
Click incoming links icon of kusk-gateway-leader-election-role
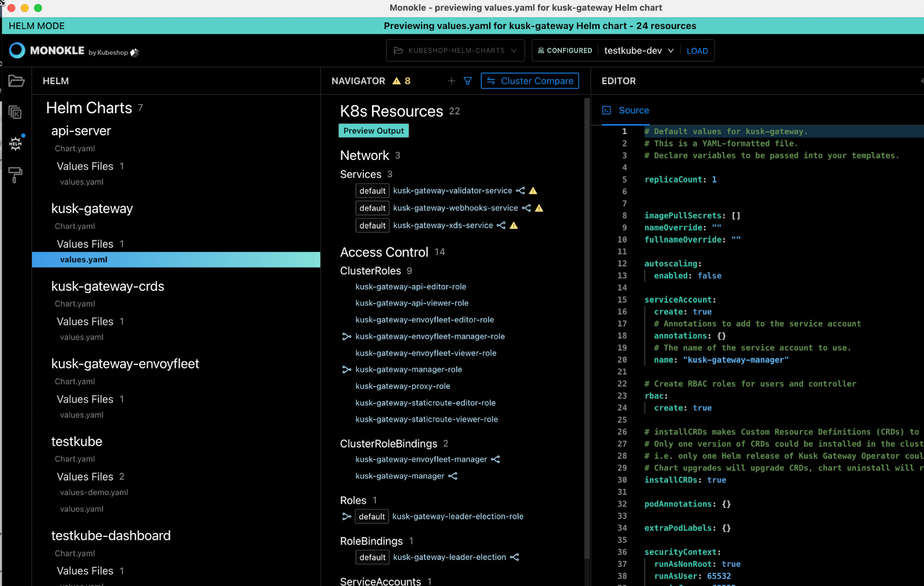[346, 517]
